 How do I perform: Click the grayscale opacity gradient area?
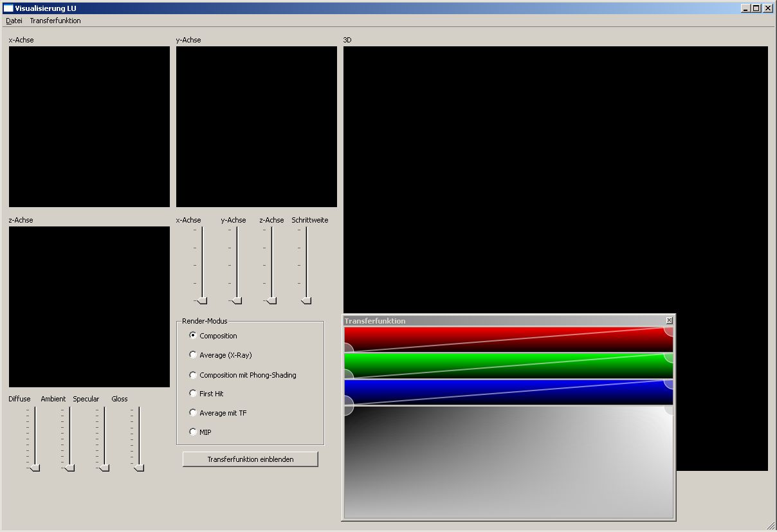508,462
